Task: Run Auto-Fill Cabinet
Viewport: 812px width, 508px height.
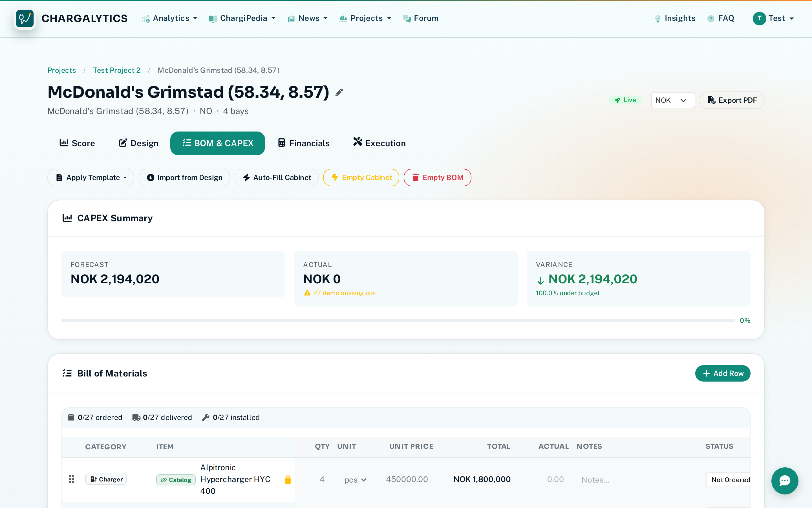Action: click(277, 178)
